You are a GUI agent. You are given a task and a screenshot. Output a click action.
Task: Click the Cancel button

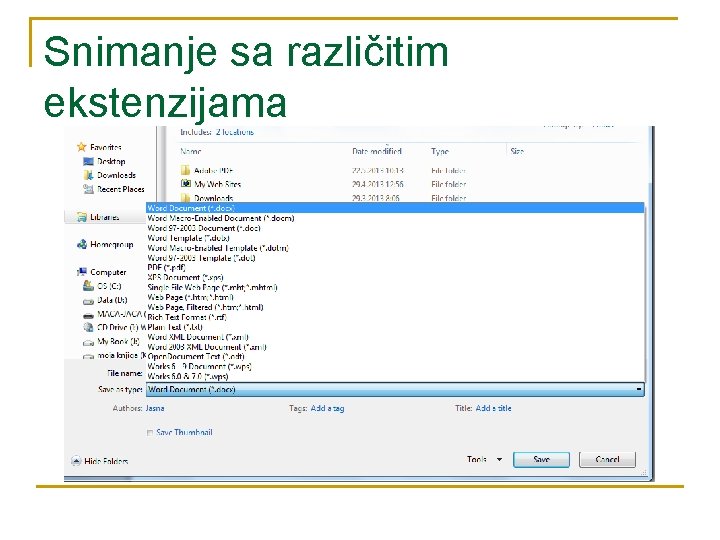click(x=607, y=459)
